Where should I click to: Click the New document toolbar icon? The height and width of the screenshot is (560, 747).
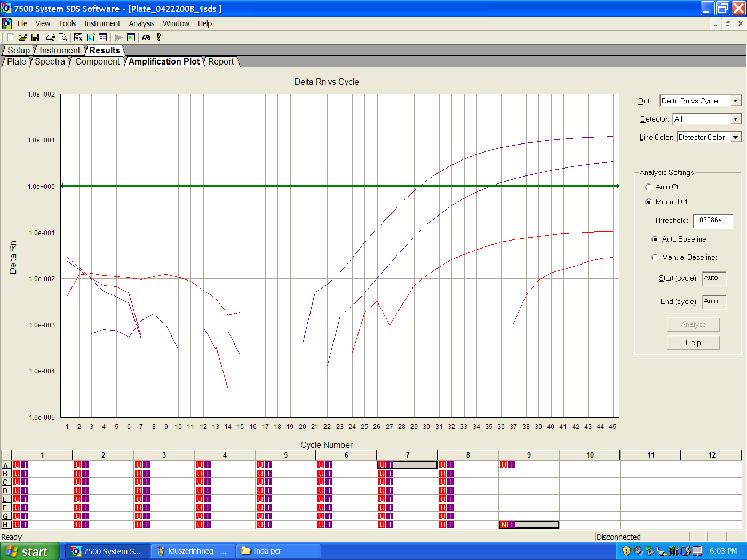(11, 37)
